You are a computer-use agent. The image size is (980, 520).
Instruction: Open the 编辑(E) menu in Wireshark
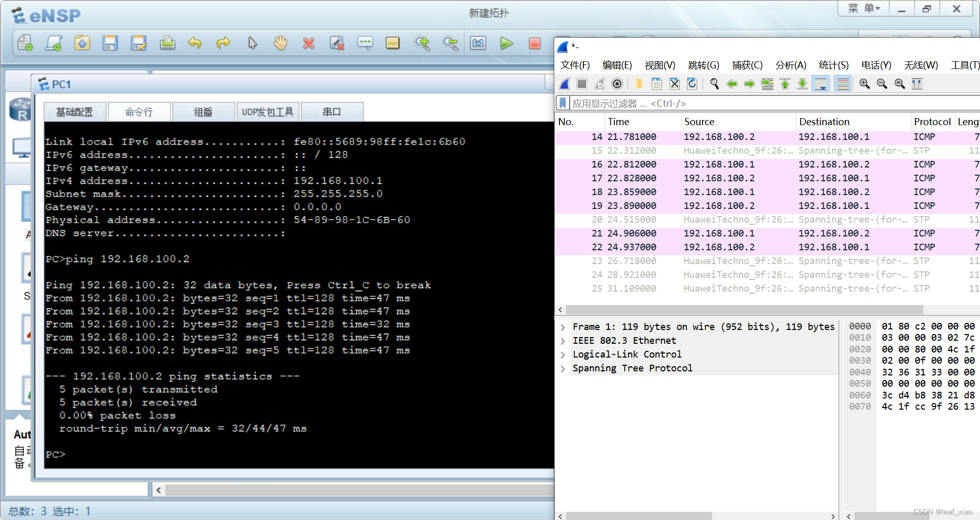point(617,65)
